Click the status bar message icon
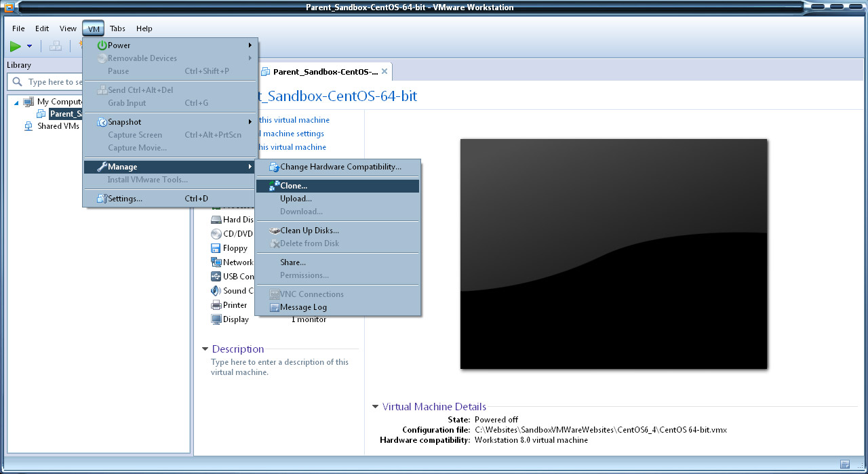Screen dimensions: 868x474 point(844,465)
